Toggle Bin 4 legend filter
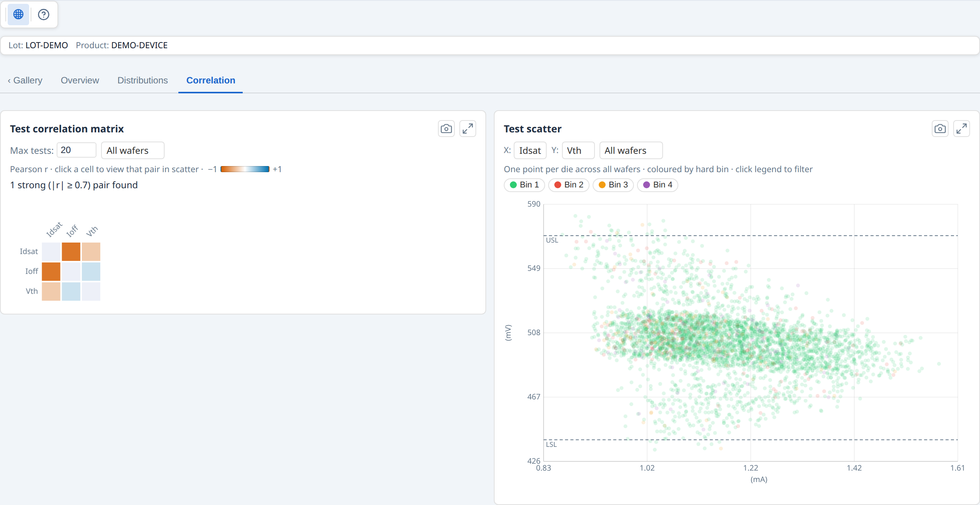 657,185
